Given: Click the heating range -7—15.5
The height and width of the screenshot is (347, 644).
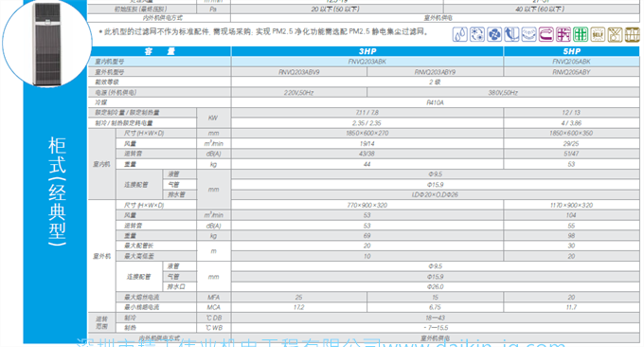Looking at the screenshot, I should point(435,328).
